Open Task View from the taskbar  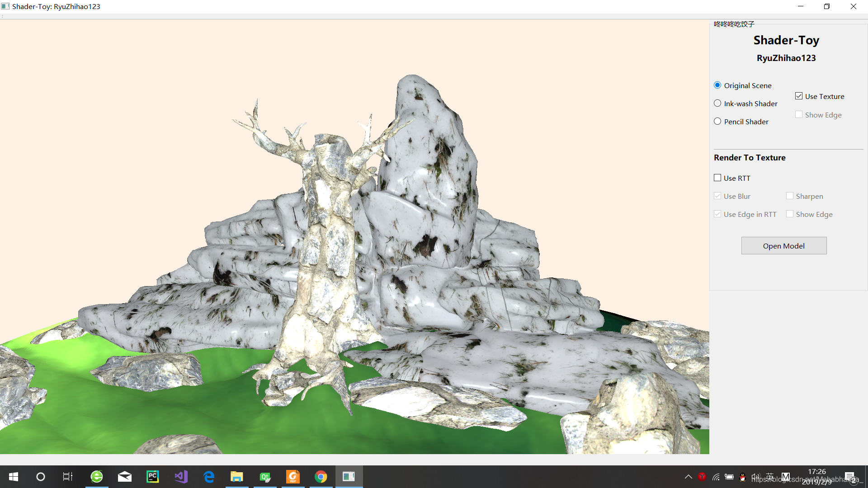[x=68, y=477]
